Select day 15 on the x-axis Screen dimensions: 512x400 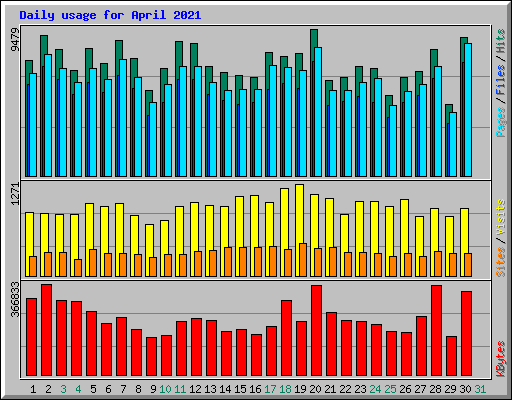[x=240, y=389]
